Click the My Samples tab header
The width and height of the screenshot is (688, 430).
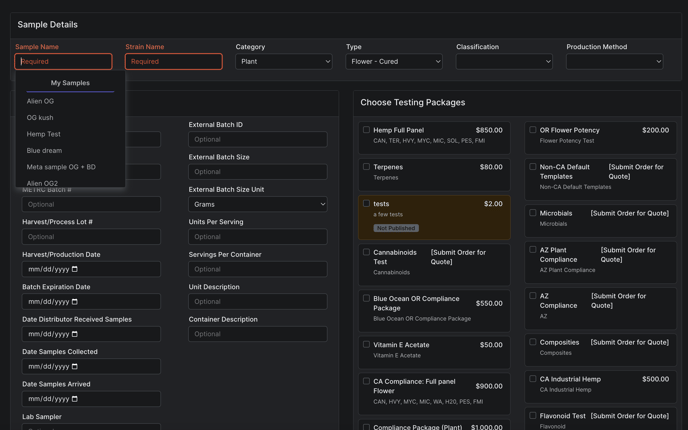[x=70, y=83]
